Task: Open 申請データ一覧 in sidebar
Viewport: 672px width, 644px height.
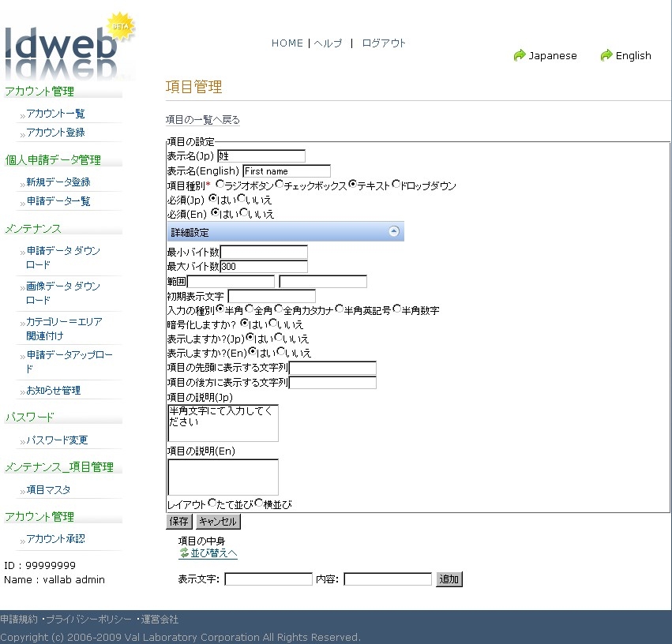Action: [58, 200]
